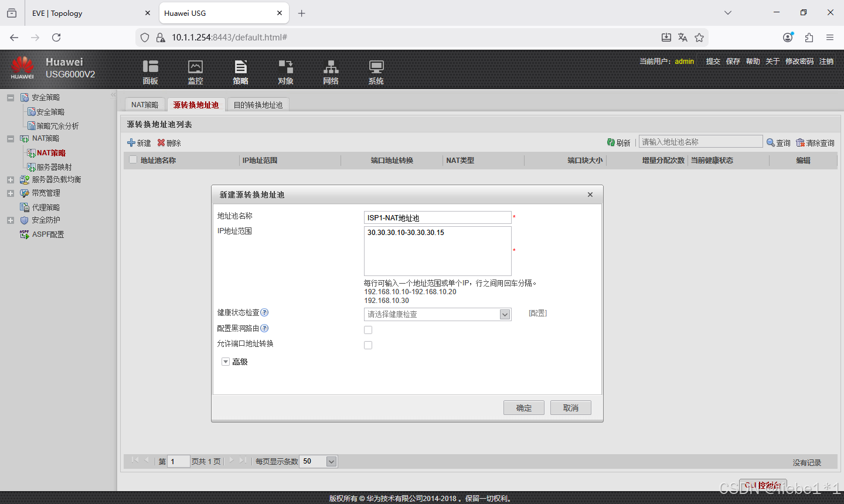Click the 清除查询 icon
Image resolution: width=844 pixels, height=504 pixels.
[x=800, y=142]
